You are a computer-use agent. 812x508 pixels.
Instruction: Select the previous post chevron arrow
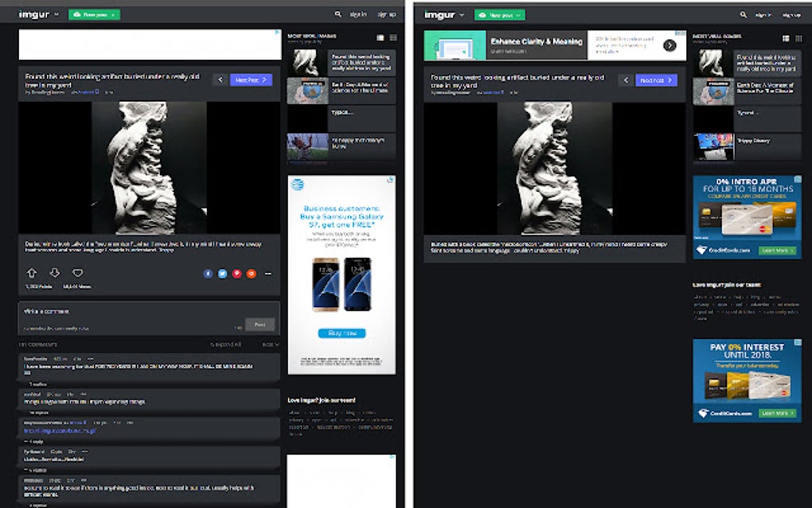click(x=221, y=80)
